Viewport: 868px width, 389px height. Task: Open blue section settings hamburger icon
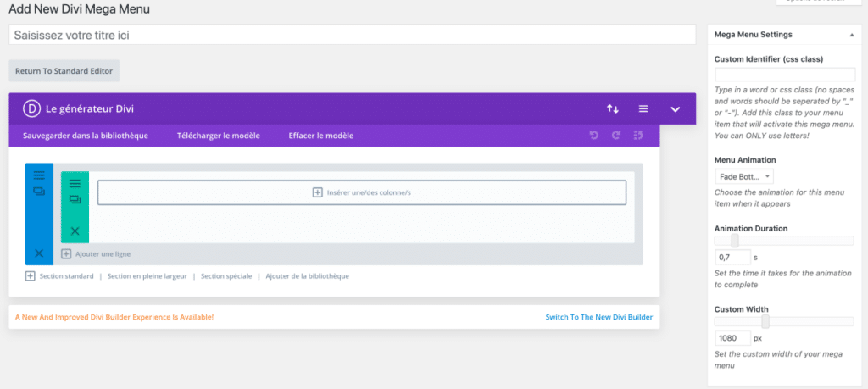pos(39,175)
